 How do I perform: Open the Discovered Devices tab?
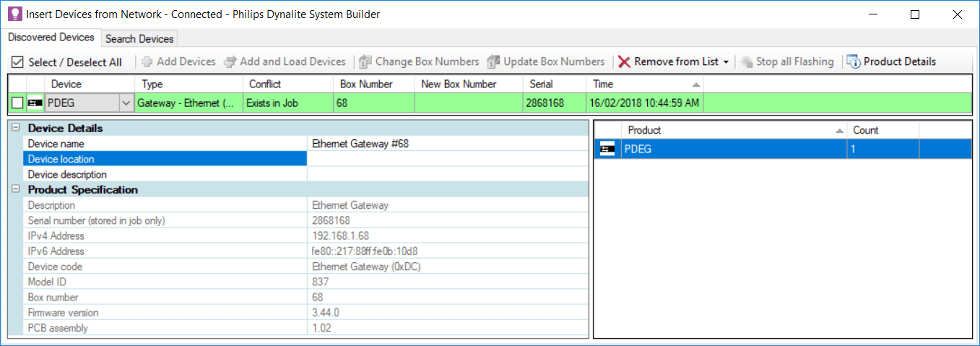(x=51, y=38)
